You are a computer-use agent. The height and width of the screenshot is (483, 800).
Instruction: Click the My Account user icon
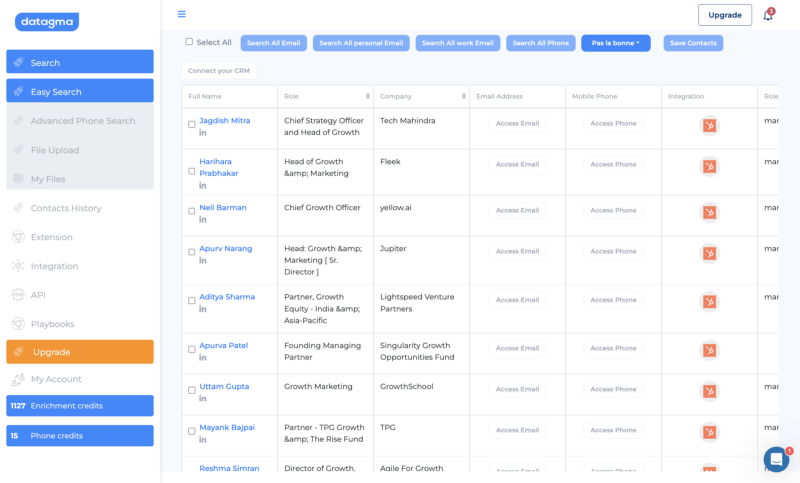(18, 379)
